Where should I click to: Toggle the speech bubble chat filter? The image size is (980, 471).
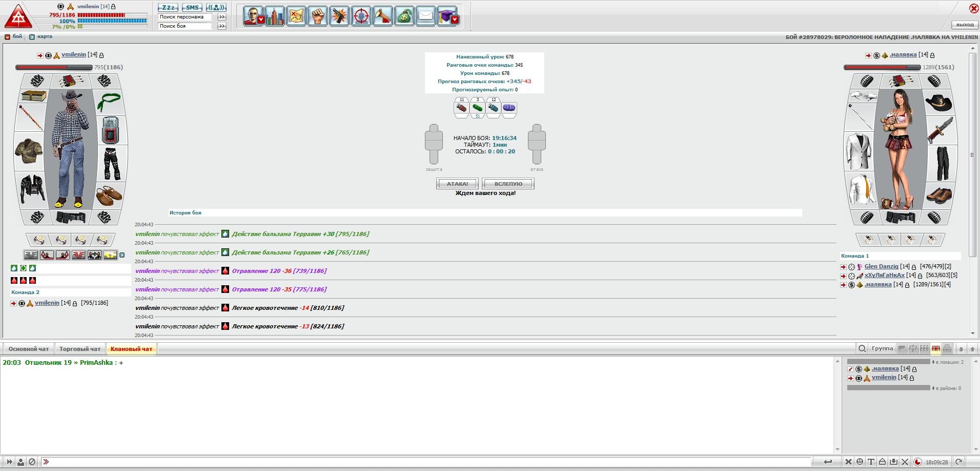tap(902, 349)
